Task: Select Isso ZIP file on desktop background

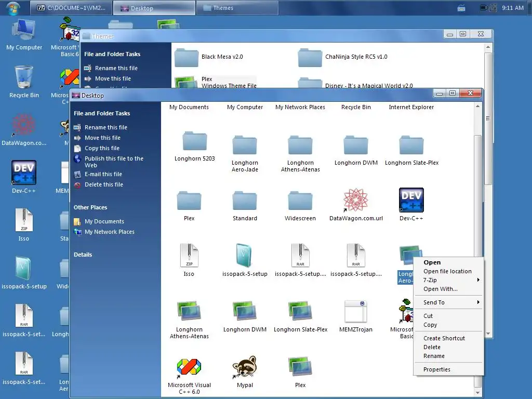Action: coord(24,220)
